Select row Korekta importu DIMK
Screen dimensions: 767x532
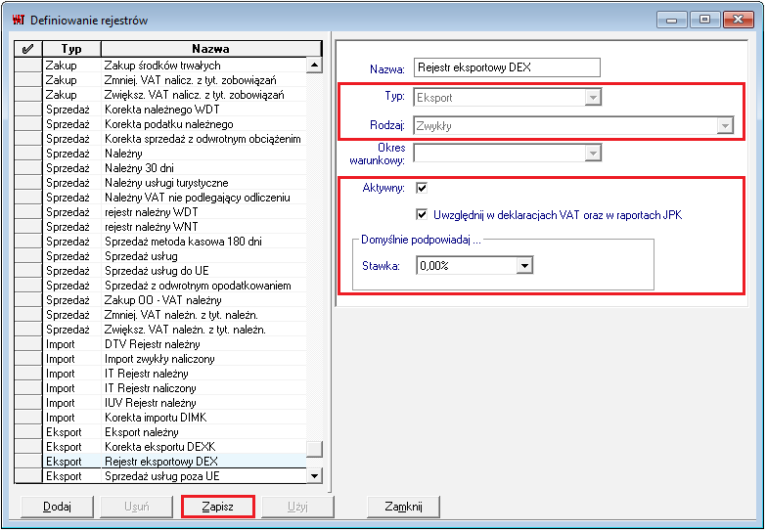(160, 417)
